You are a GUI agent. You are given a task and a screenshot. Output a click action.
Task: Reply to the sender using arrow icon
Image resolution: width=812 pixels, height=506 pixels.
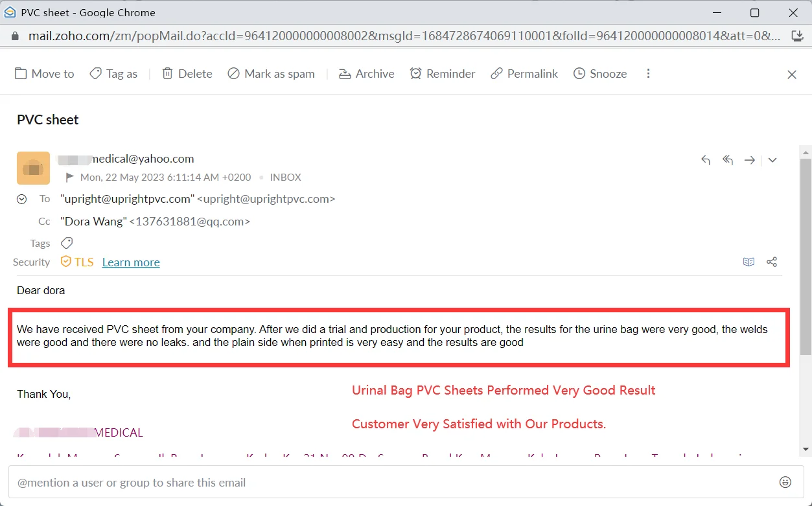coord(706,160)
